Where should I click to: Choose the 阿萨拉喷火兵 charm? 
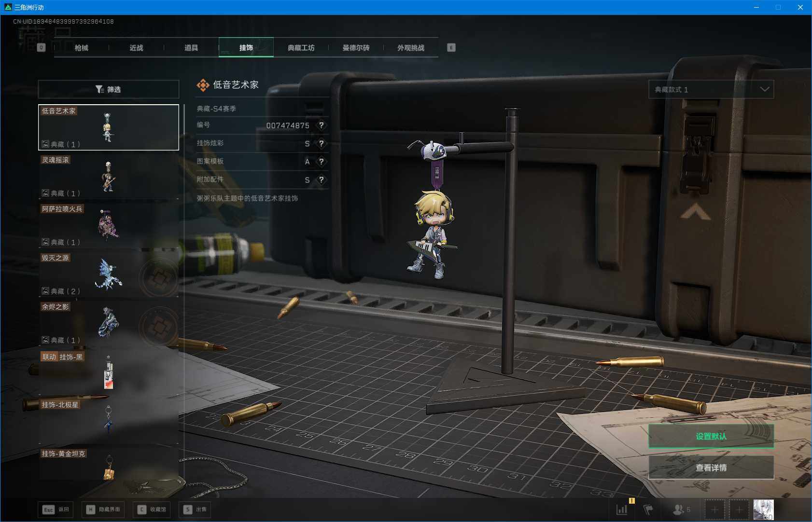(109, 225)
